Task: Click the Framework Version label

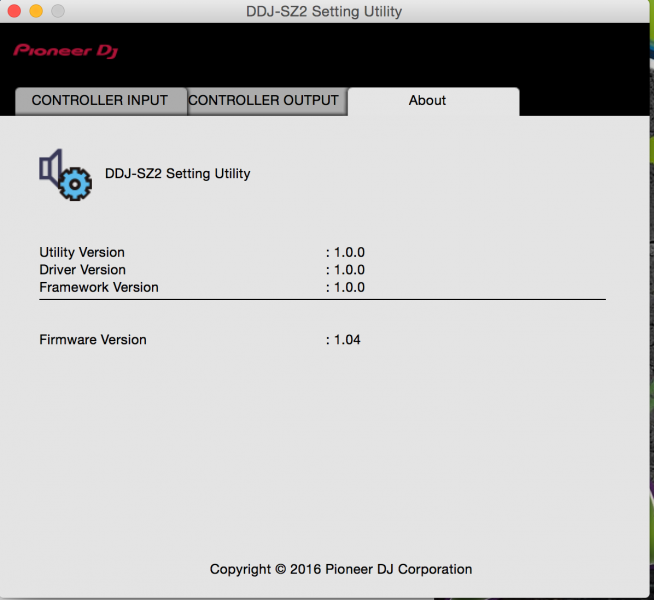Action: coord(99,287)
